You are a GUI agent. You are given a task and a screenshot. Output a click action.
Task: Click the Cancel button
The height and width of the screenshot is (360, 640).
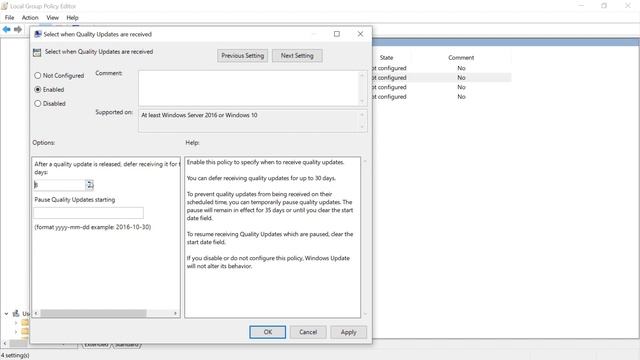(x=308, y=332)
